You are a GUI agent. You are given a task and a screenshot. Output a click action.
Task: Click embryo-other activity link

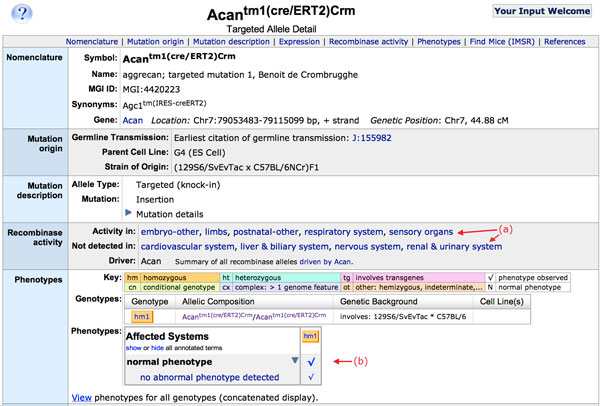pos(170,232)
